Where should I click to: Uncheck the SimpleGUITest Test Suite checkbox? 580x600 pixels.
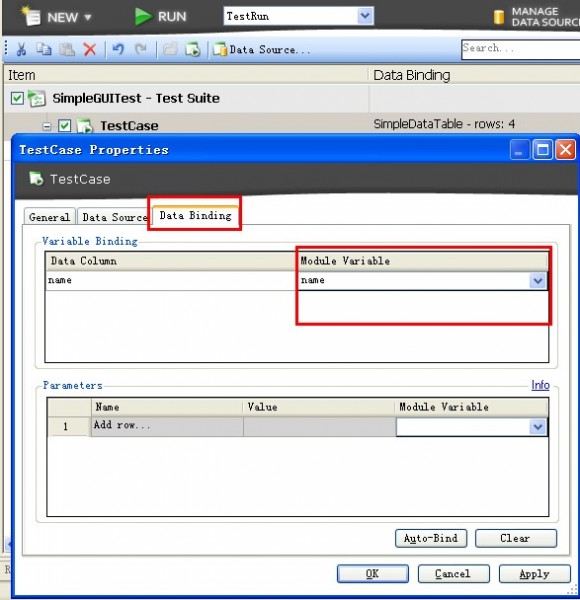point(17,98)
